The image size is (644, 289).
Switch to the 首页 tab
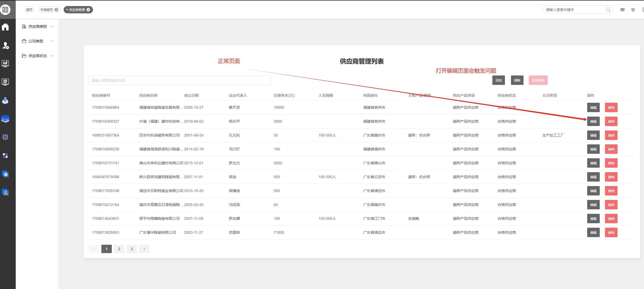[x=29, y=10]
